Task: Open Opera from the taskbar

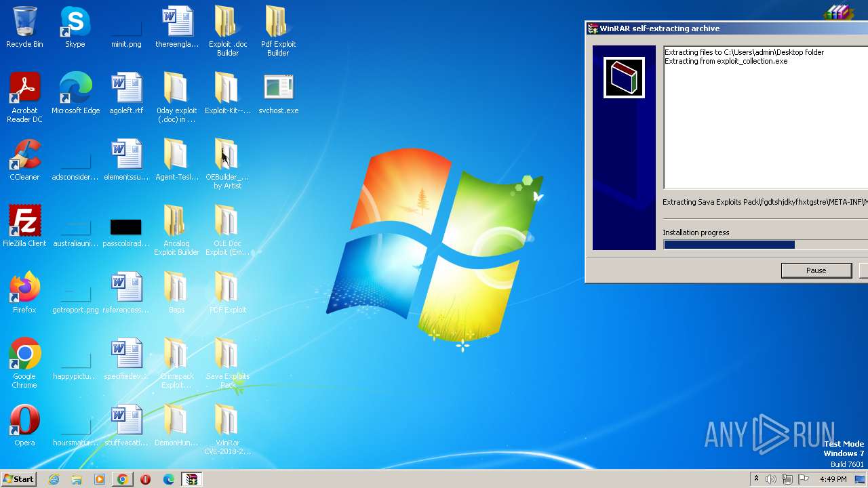Action: 145,479
